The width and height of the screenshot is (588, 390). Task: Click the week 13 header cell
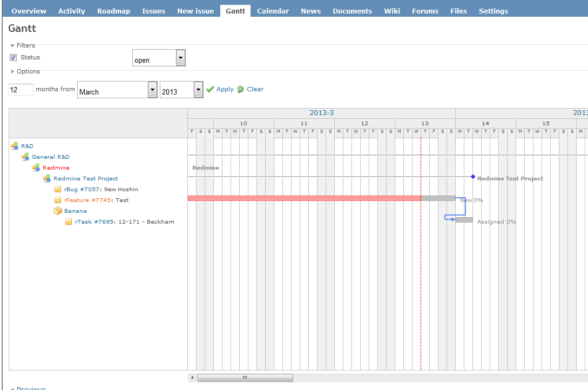pos(425,123)
